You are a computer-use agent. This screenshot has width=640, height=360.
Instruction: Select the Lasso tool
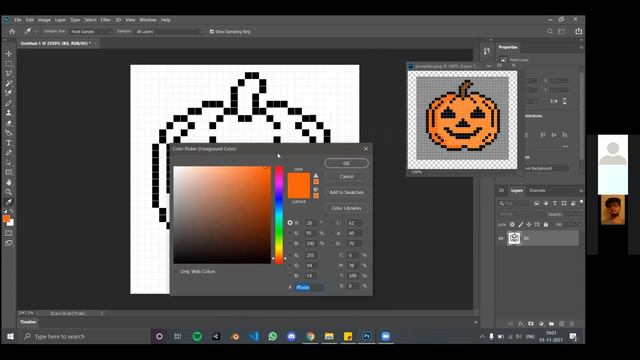click(x=9, y=73)
